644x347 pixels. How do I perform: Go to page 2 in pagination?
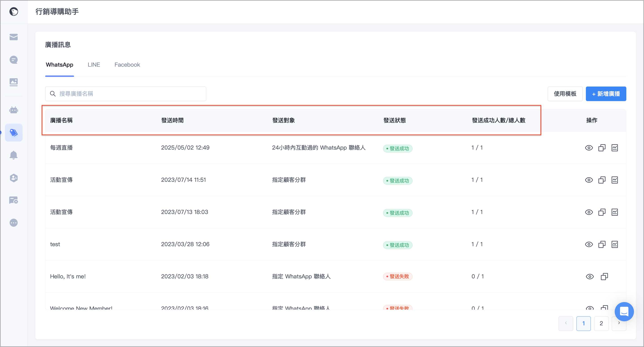(x=601, y=324)
